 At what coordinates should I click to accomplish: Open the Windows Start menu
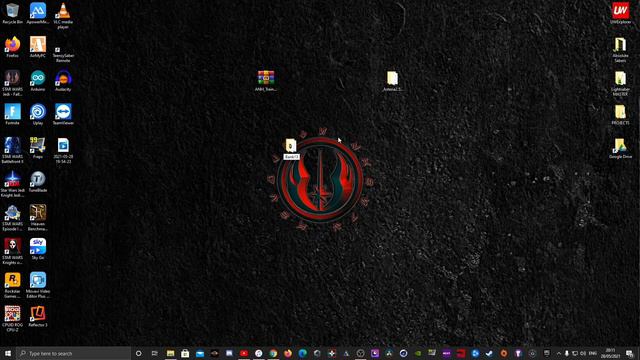point(8,353)
